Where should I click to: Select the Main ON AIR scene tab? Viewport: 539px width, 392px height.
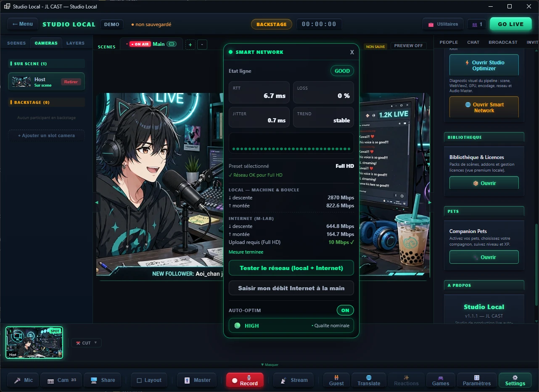151,44
